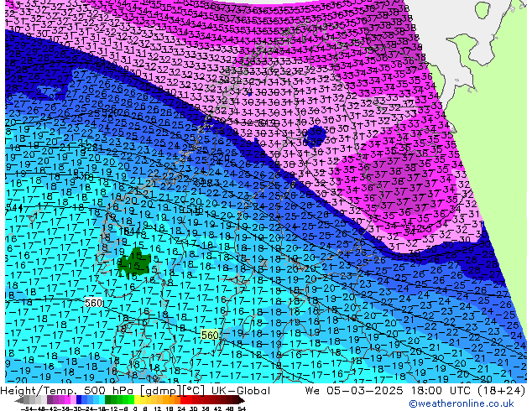Click the '54' value at scale's right end
Screen dimensions: 532x411
[242, 408]
